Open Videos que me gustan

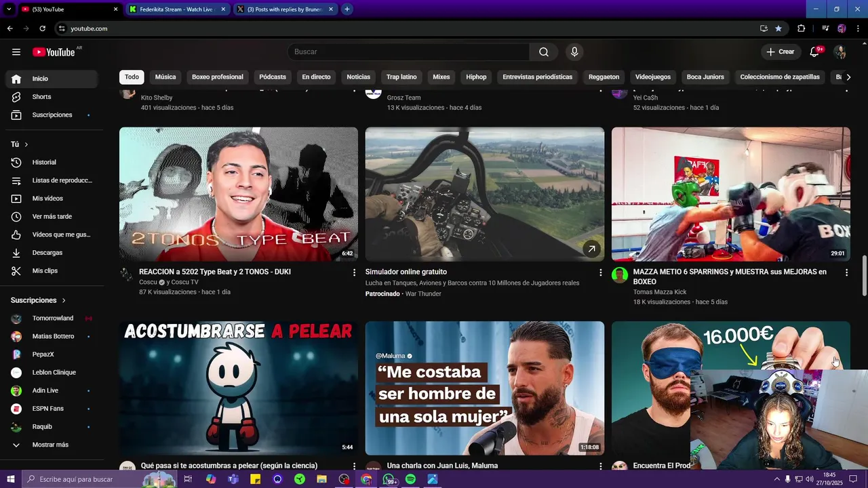(x=52, y=235)
